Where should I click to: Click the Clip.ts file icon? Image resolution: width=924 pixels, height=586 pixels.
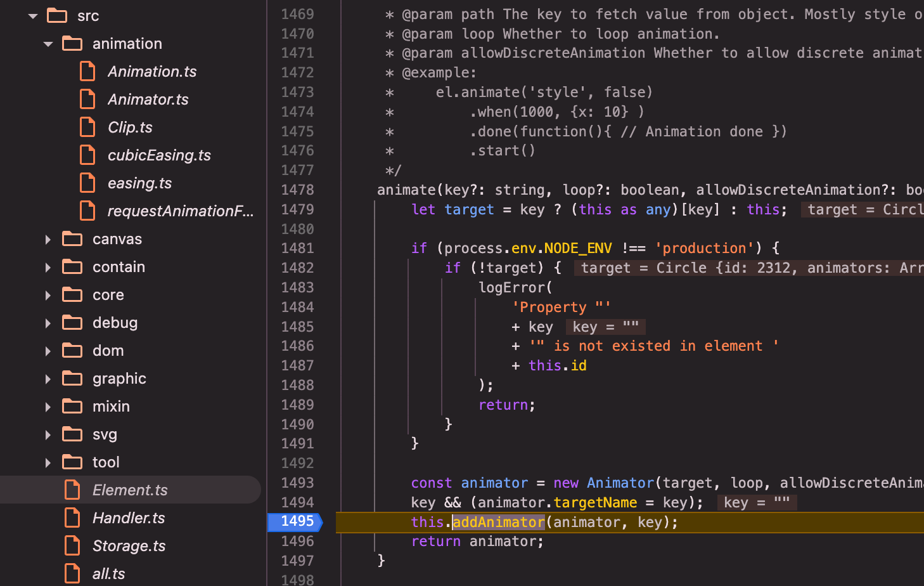[87, 127]
